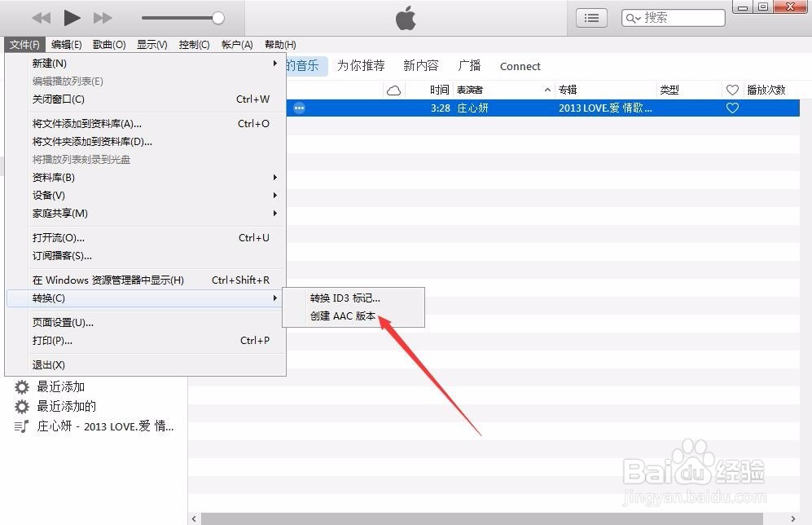Click the next track icon
This screenshot has height=525, width=812.
[x=101, y=17]
